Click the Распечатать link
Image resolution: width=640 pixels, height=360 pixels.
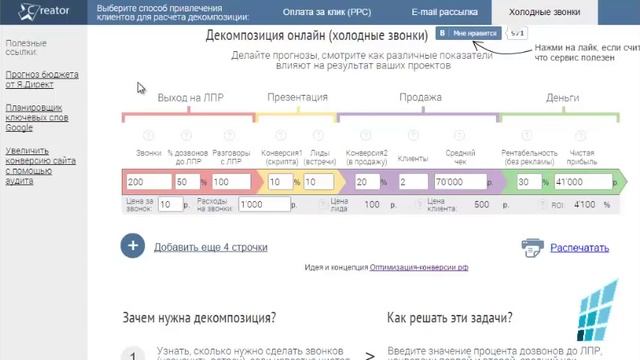(580, 248)
